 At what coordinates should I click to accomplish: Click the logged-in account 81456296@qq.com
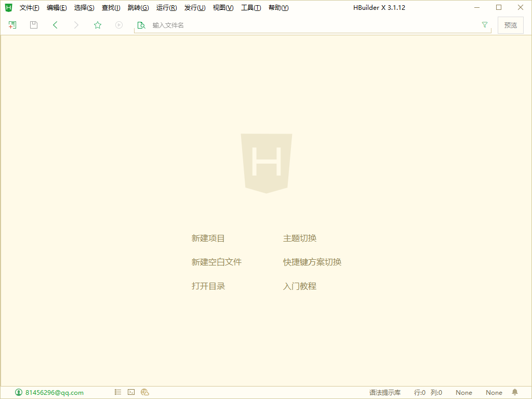54,393
